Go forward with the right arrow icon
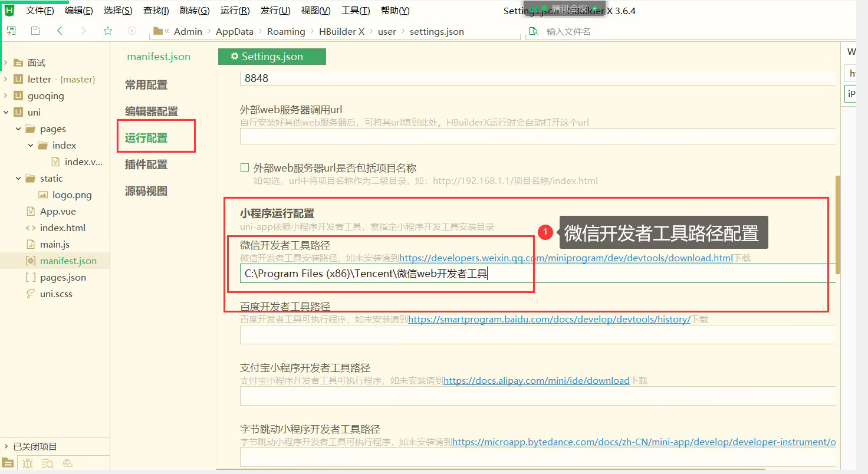This screenshot has width=868, height=474. [84, 31]
